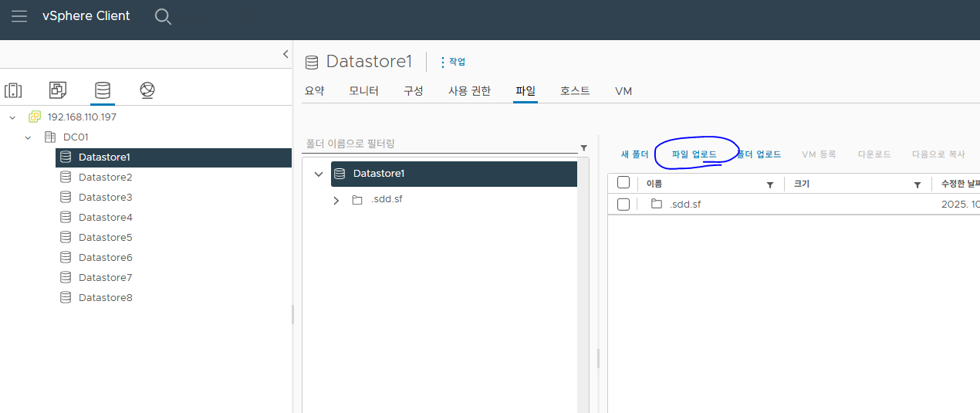Select the 파일 tab
Image resolution: width=980 pixels, height=413 pixels.
point(525,90)
